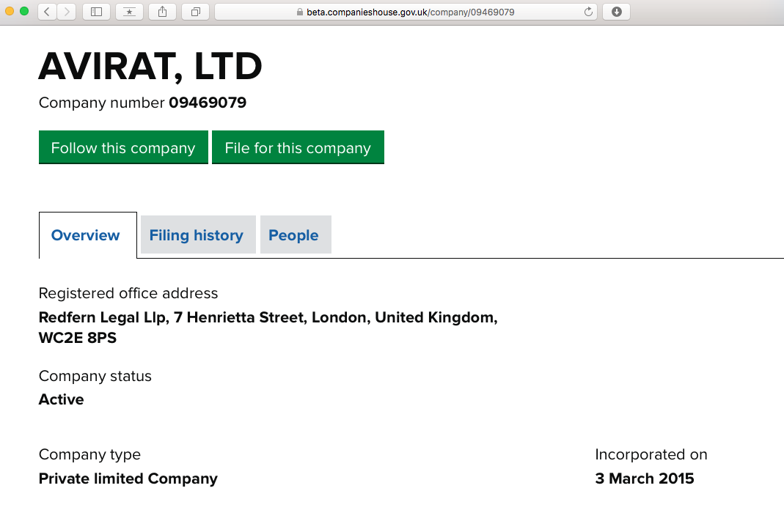Show all tabs overview icon
This screenshot has width=784, height=532.
pos(195,12)
